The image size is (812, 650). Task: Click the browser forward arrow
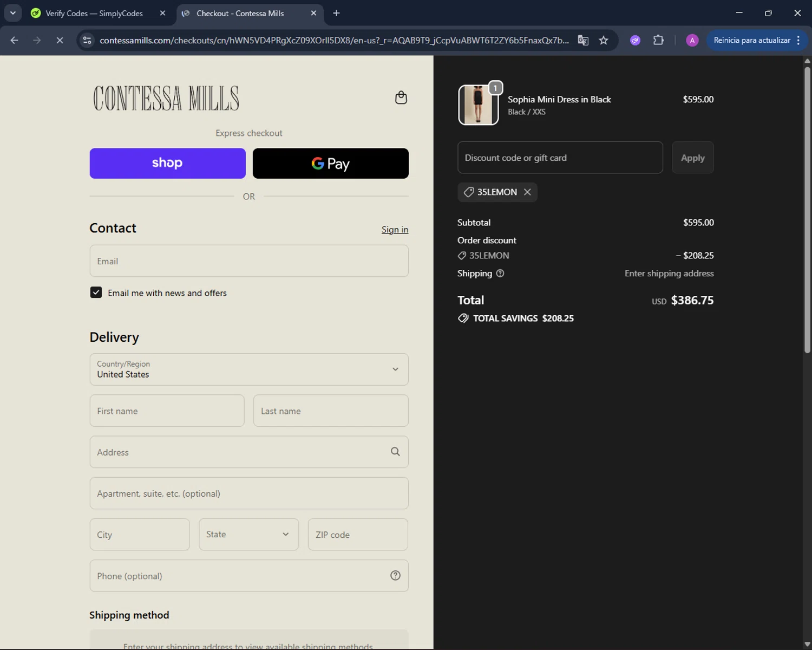click(37, 40)
